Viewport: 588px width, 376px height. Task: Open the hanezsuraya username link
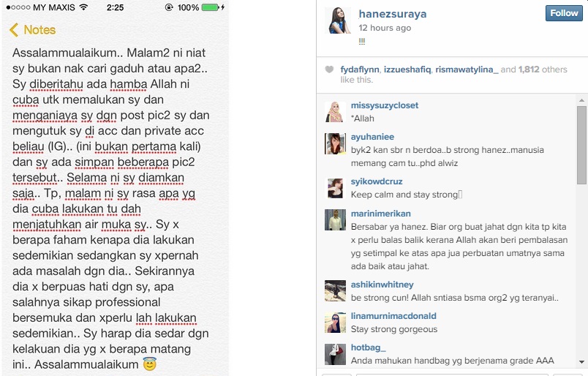point(393,14)
